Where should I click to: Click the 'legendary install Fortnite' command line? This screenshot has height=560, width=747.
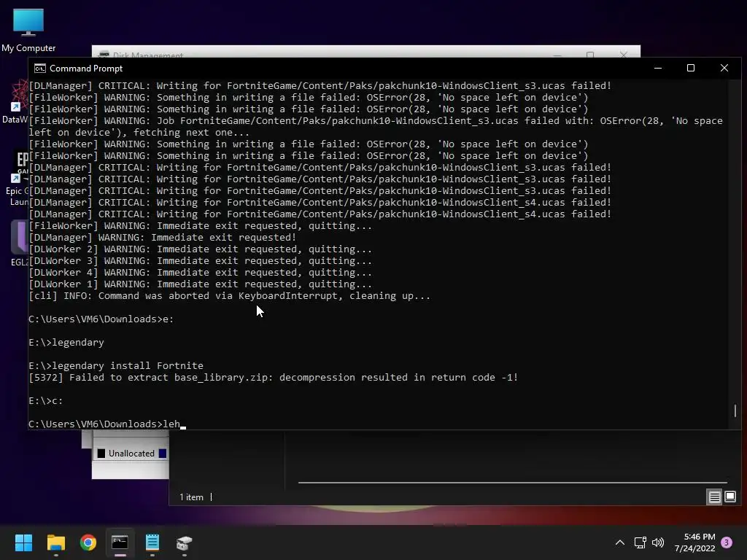pyautogui.click(x=116, y=366)
